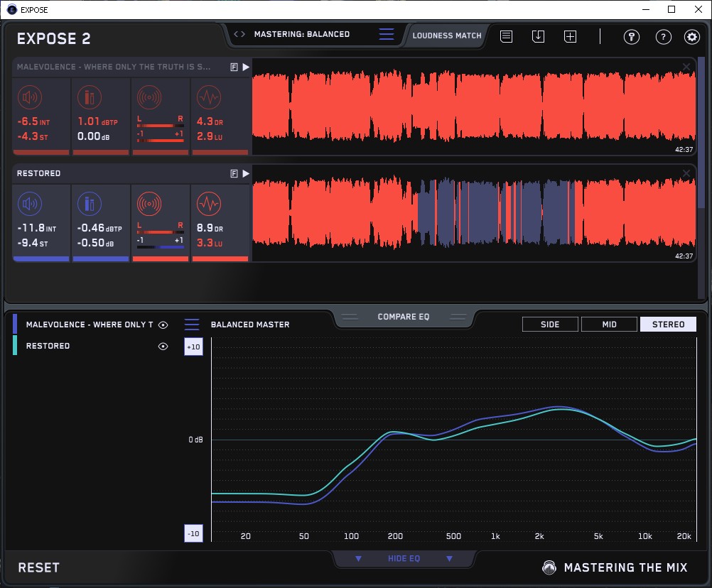Screen dimensions: 712x588
Task: Click the Balanced Master target label
Action: (x=250, y=325)
